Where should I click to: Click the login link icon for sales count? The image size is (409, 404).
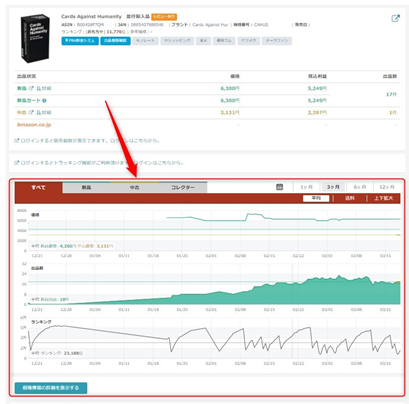[17, 141]
